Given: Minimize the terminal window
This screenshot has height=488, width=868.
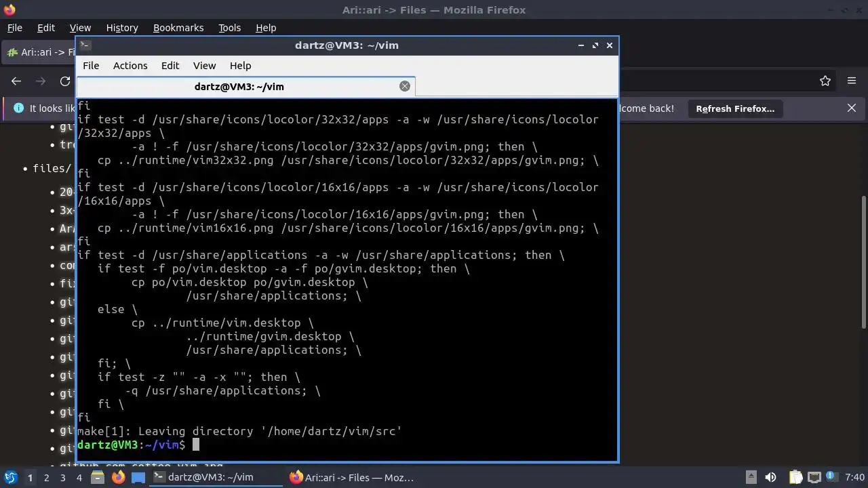Looking at the screenshot, I should click(x=581, y=45).
